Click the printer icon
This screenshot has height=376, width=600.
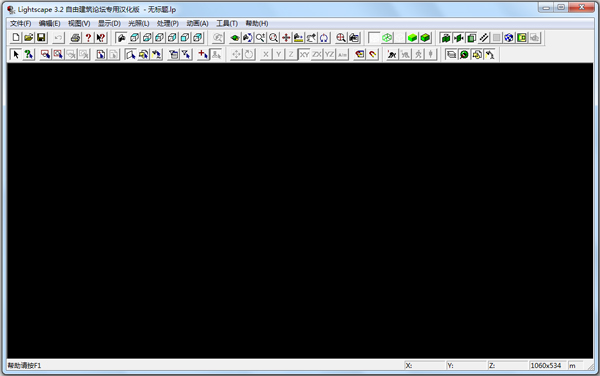pyautogui.click(x=75, y=37)
